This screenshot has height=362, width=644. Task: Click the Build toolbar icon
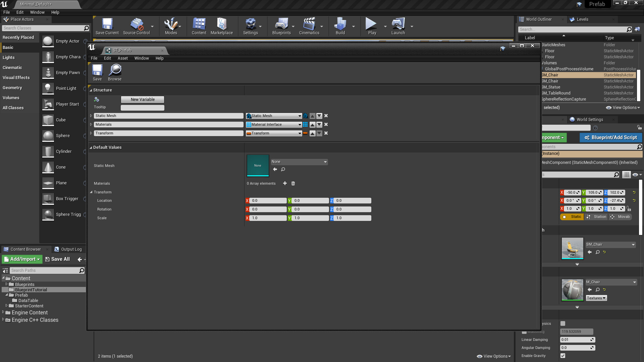pos(340,26)
